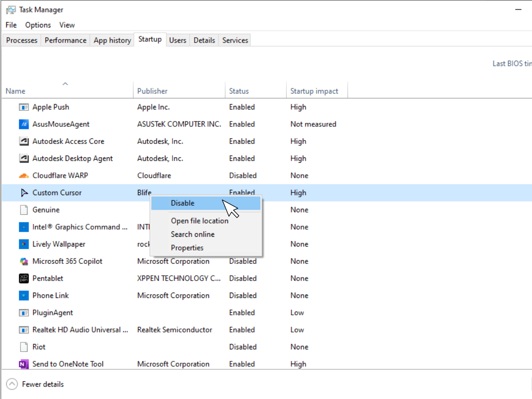Open the Options menu
This screenshot has width=532, height=399.
pyautogui.click(x=38, y=25)
